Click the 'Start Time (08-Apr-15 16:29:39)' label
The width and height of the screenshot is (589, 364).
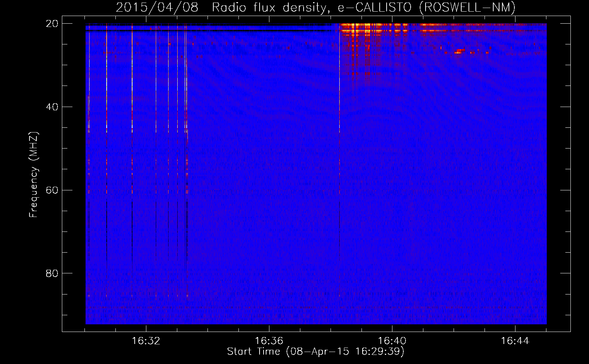point(316,352)
